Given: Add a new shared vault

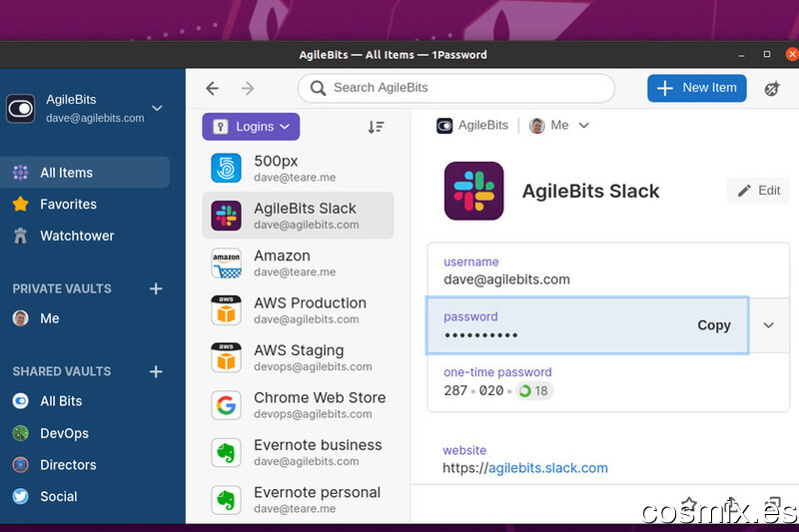Looking at the screenshot, I should point(156,371).
